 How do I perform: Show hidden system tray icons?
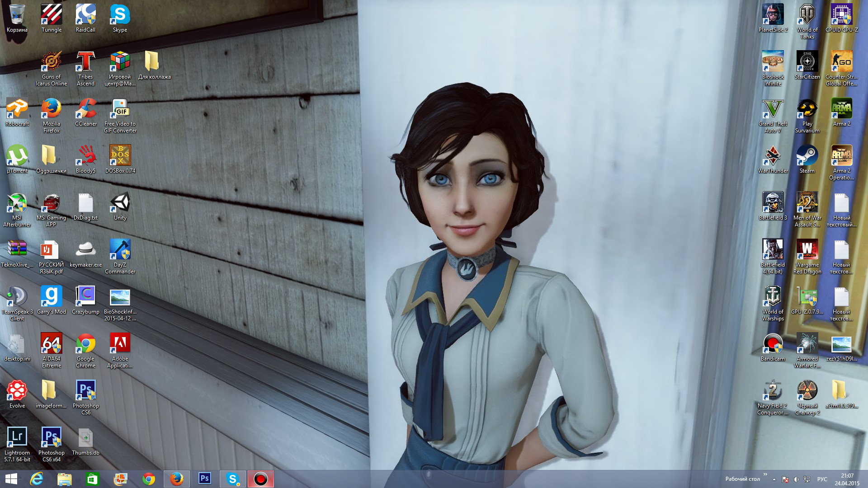coord(774,479)
